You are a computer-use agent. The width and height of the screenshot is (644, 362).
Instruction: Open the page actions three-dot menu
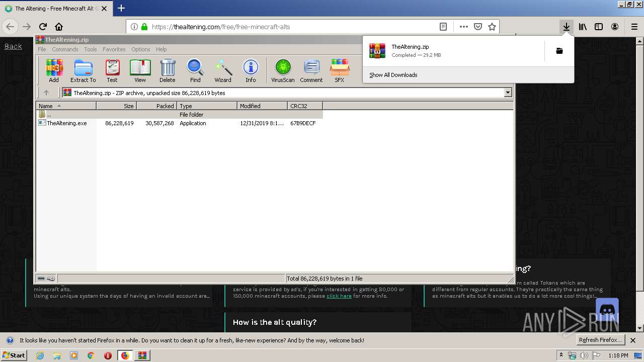pyautogui.click(x=464, y=27)
